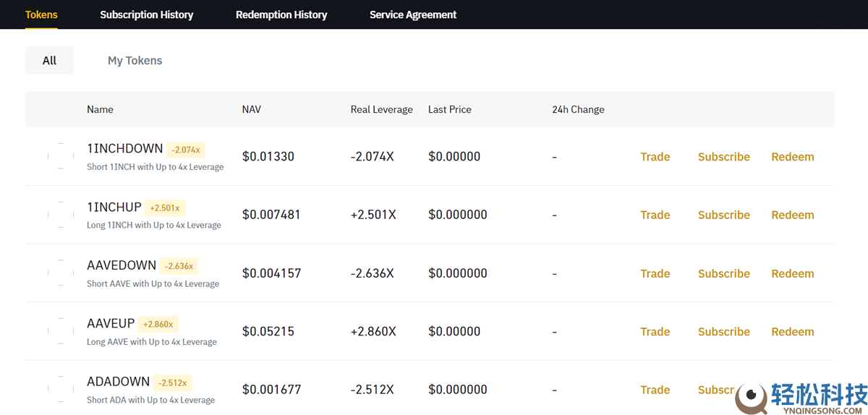
Task: Show the My Tokens filter
Action: click(135, 61)
